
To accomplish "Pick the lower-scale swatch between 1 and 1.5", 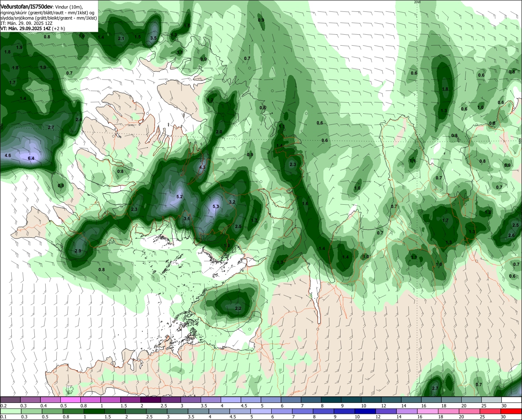I will click(x=95, y=411).
